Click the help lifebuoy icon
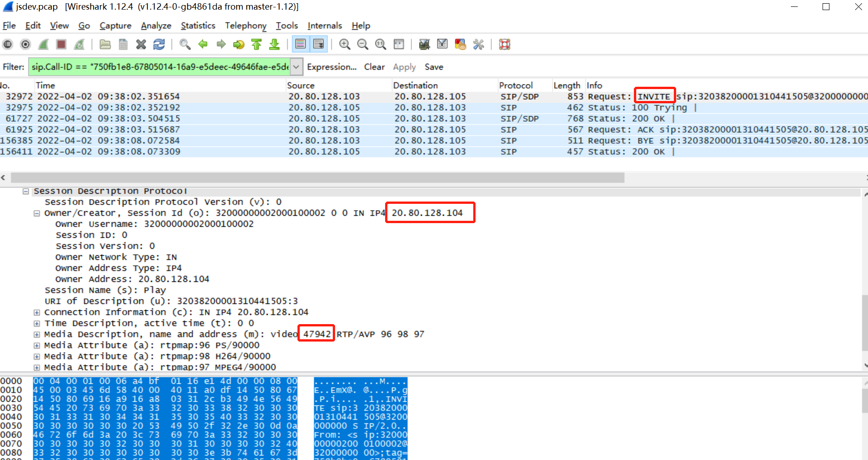Viewport: 868px width, 460px height. pos(504,45)
